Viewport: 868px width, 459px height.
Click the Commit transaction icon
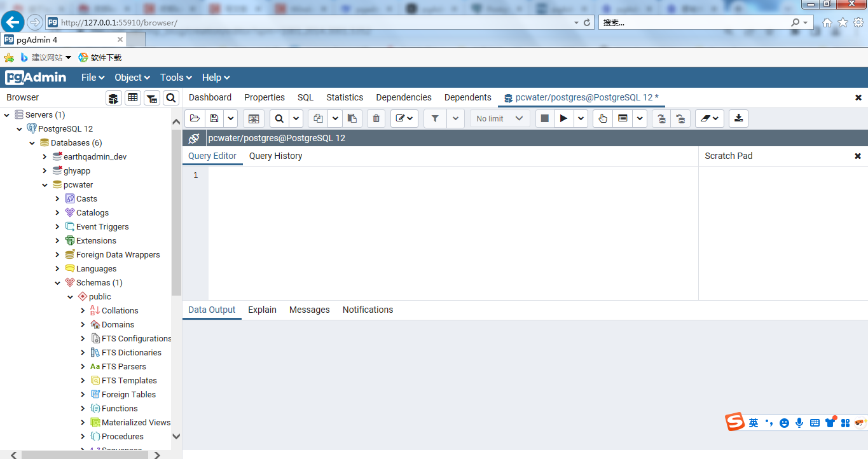point(661,118)
